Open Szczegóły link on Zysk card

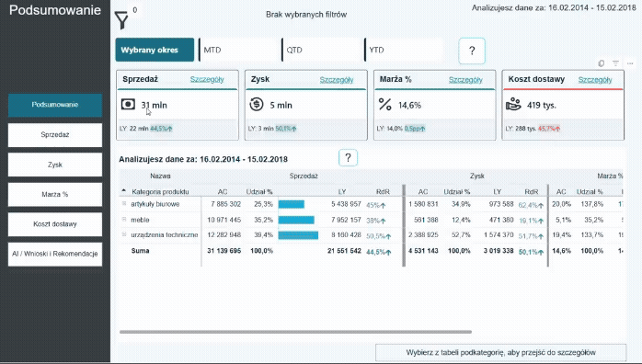tap(336, 79)
